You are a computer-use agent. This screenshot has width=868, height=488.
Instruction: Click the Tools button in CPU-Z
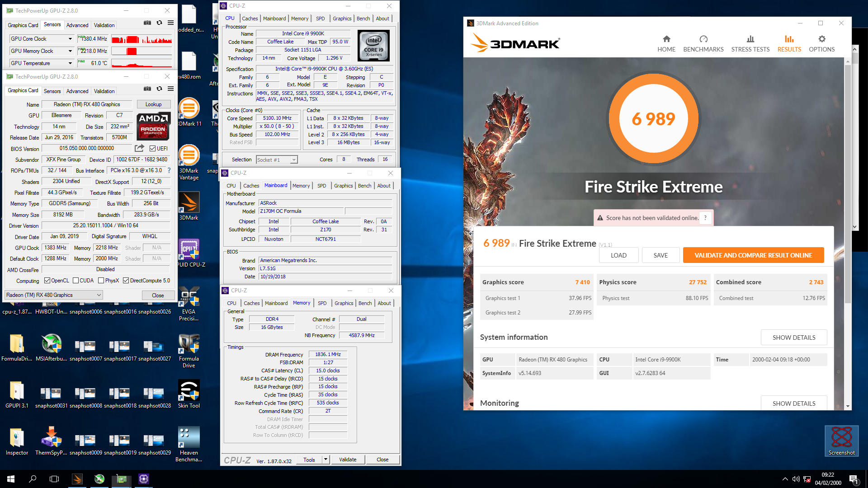[309, 460]
